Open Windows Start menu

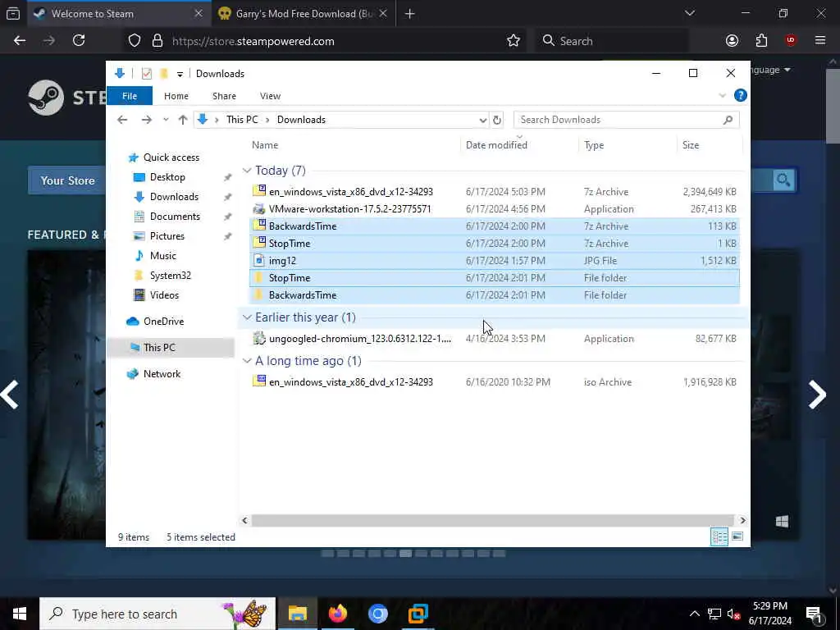tap(20, 614)
